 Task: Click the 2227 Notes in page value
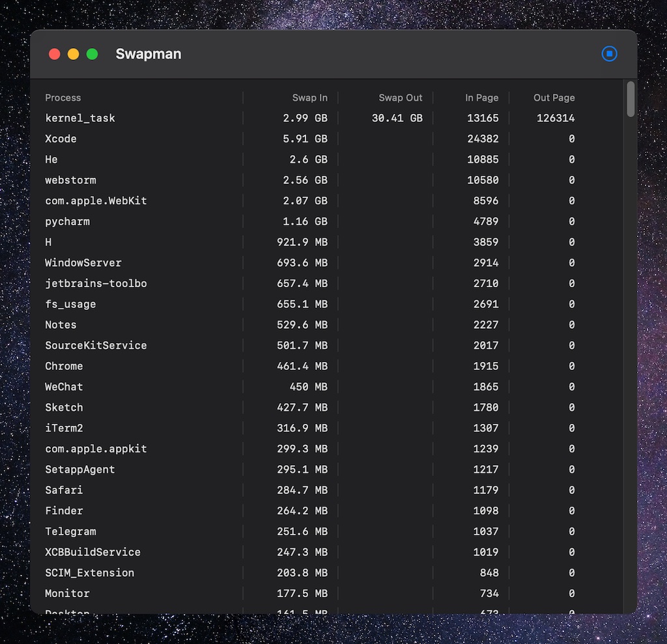click(x=486, y=324)
